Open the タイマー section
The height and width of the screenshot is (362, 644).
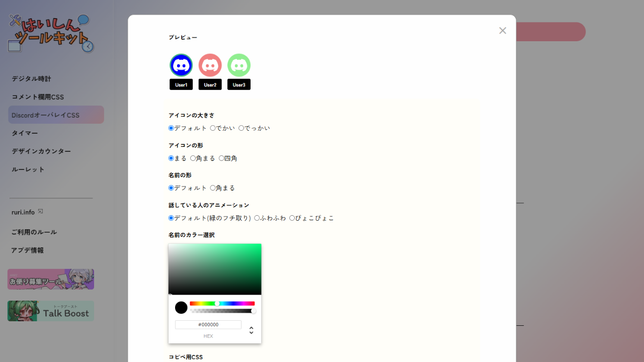click(x=25, y=133)
